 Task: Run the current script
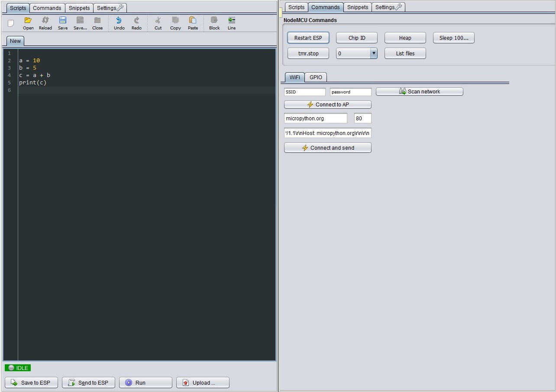tap(145, 382)
